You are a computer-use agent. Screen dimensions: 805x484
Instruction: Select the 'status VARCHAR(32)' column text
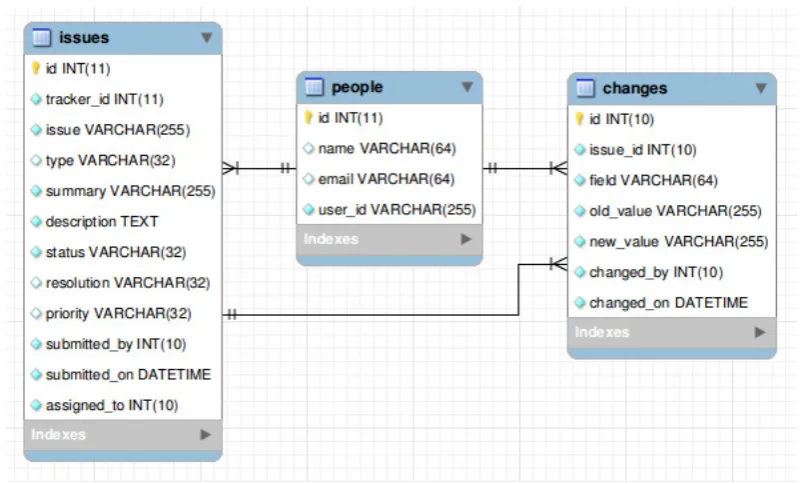point(116,252)
